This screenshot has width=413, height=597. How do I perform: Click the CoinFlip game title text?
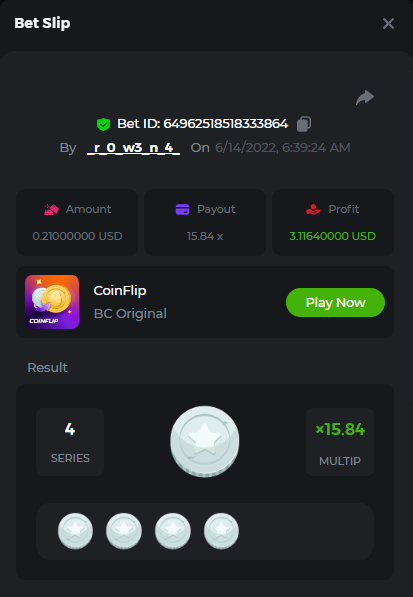pos(120,291)
